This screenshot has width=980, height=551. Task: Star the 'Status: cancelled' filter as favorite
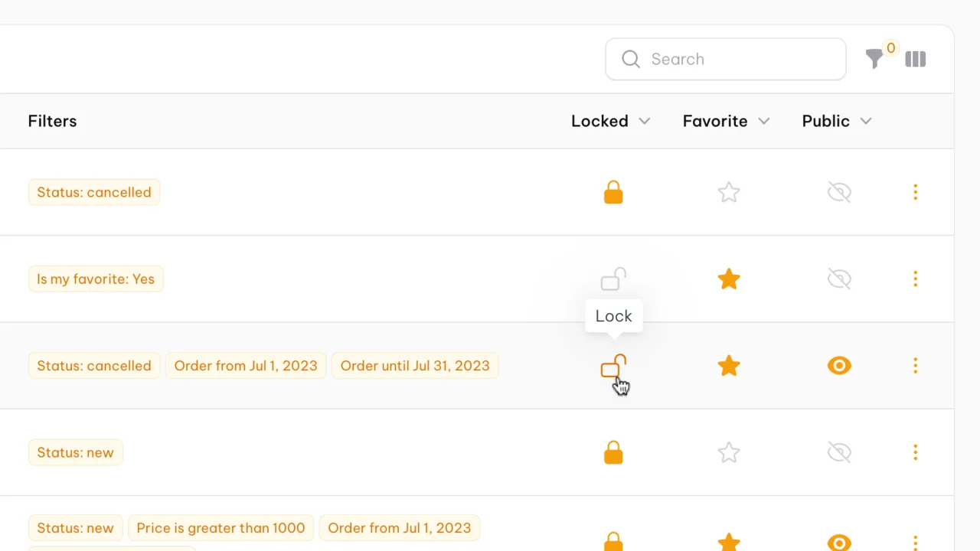[x=729, y=192]
